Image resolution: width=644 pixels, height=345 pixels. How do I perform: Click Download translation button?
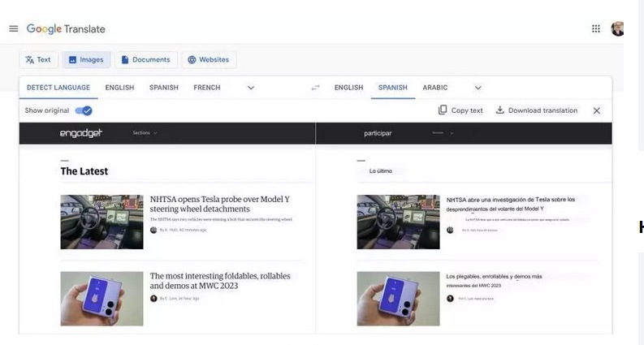pos(536,111)
